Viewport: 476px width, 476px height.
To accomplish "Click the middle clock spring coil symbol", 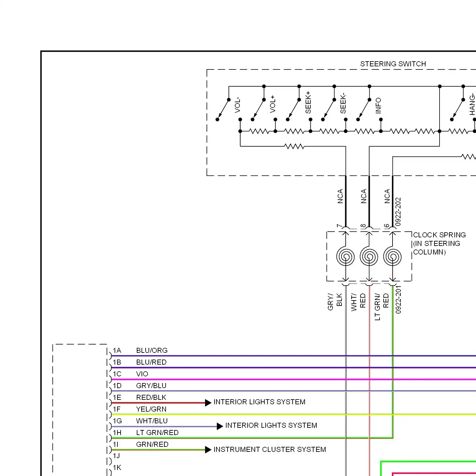I will (x=369, y=256).
